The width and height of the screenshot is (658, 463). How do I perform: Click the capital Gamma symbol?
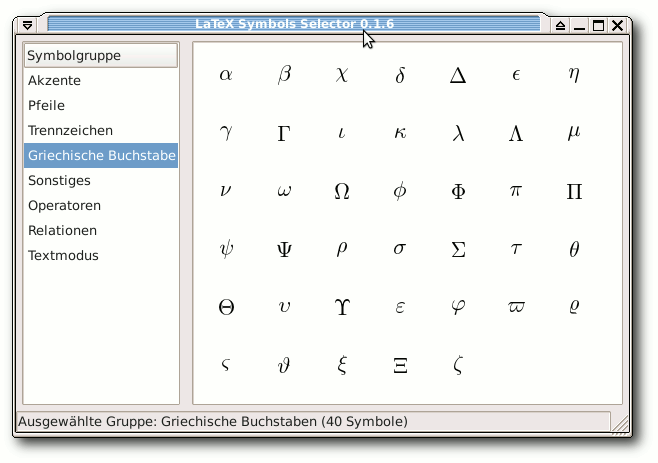284,133
